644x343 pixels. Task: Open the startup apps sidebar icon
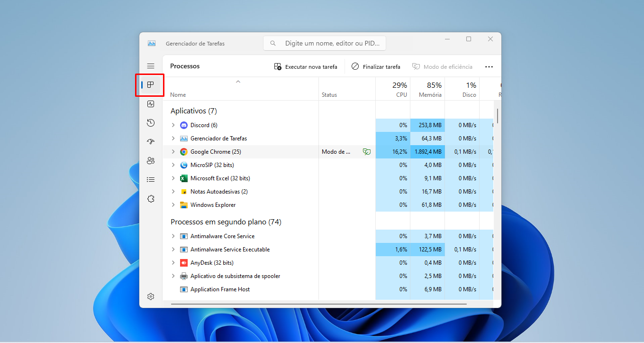click(151, 142)
